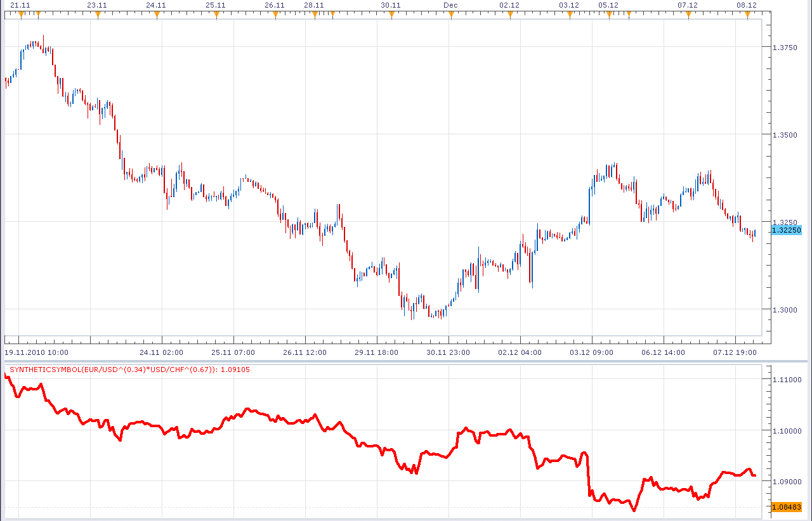Click the blue current price tag 1.32250
812x521 pixels.
[786, 230]
